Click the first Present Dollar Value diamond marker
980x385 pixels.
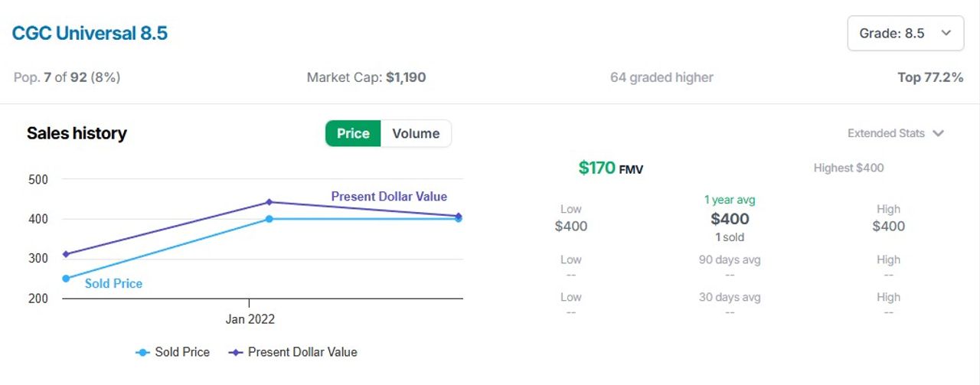66,254
